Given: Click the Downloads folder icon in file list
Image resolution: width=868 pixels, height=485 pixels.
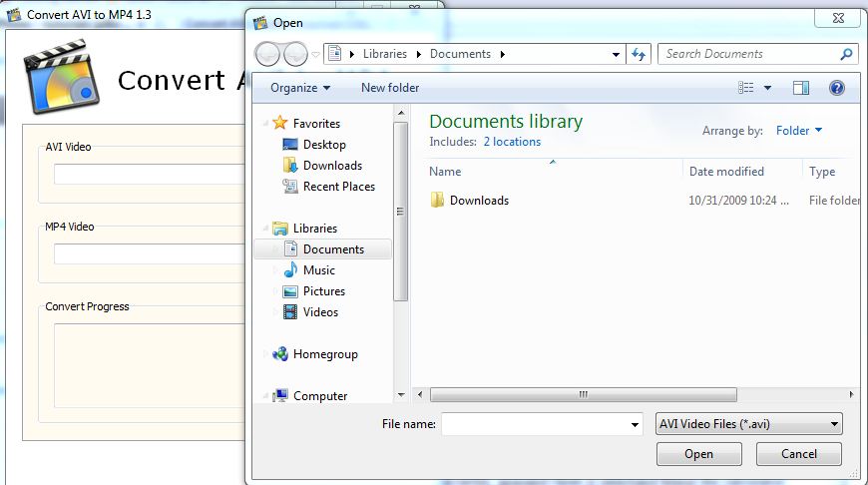Looking at the screenshot, I should point(437,200).
